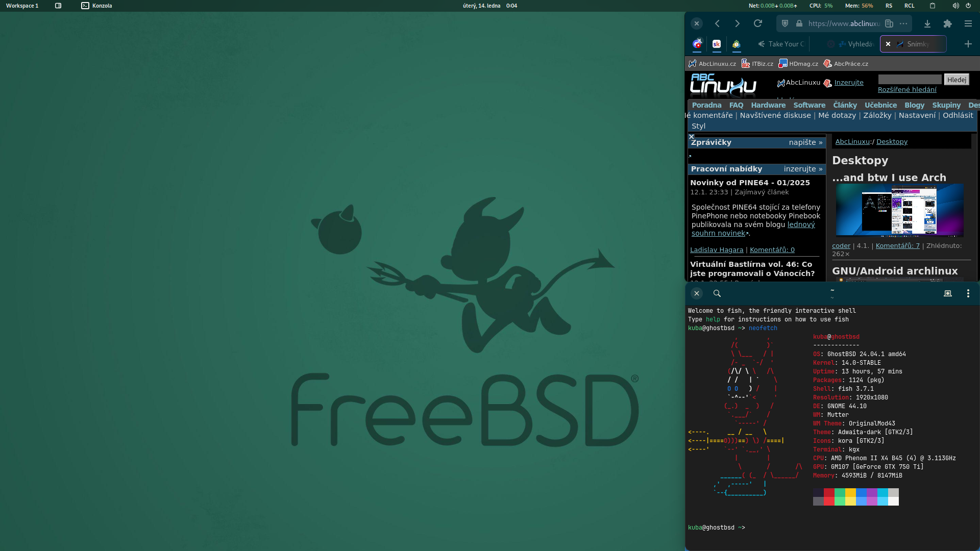Open the Workspace 1 indicator

tap(22, 6)
